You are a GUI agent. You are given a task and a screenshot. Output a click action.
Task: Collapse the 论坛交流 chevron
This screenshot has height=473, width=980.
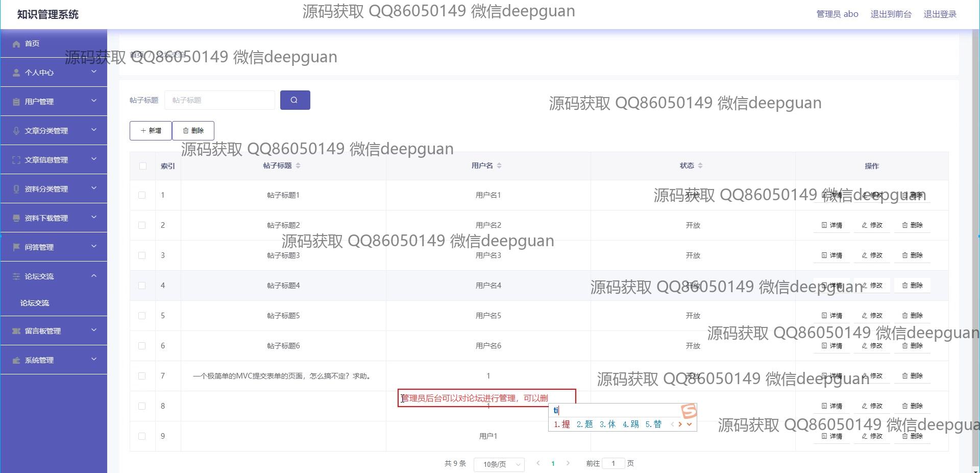pos(94,276)
